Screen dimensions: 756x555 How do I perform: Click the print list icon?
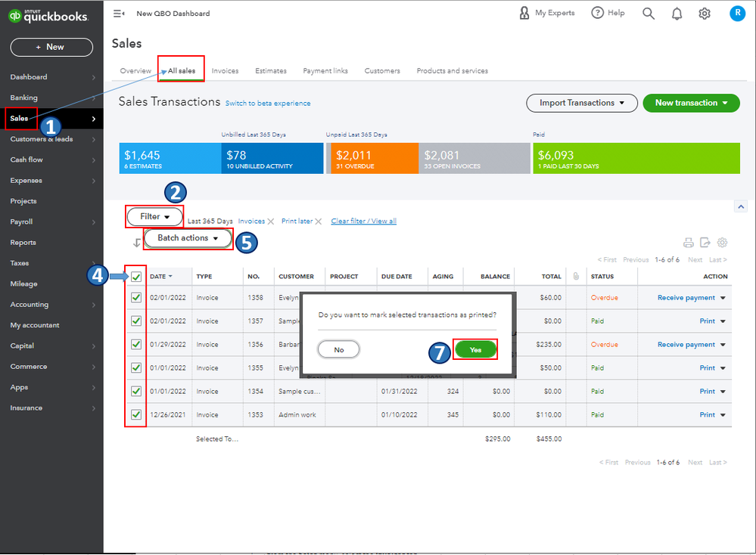click(x=689, y=242)
